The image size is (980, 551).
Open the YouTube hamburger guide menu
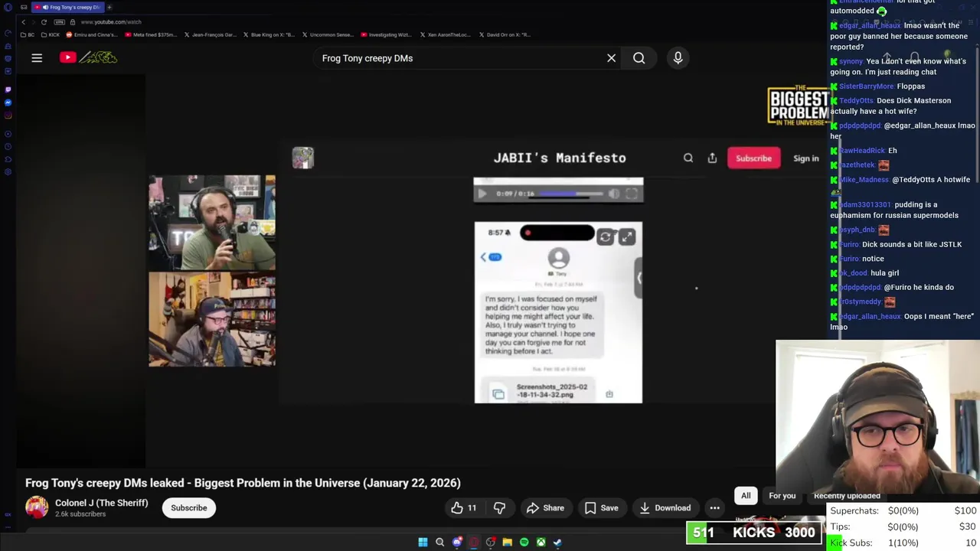tap(37, 58)
